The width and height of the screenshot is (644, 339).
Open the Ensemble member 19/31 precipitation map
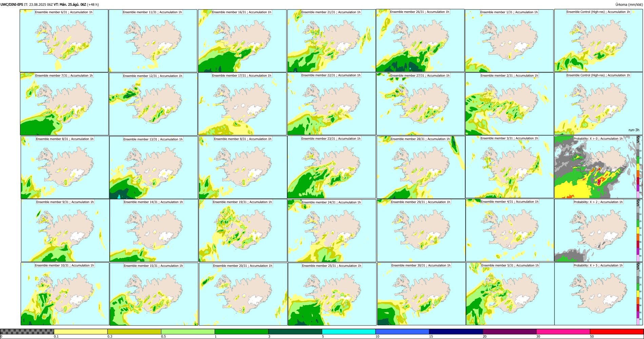(x=243, y=231)
